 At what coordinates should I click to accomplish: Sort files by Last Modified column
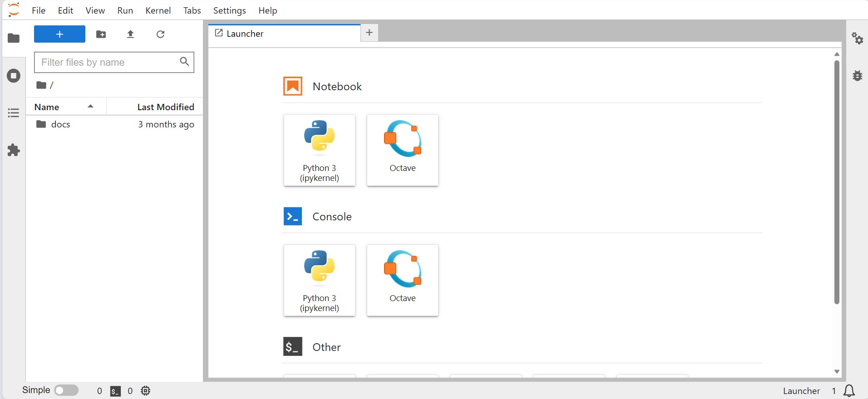pos(165,107)
